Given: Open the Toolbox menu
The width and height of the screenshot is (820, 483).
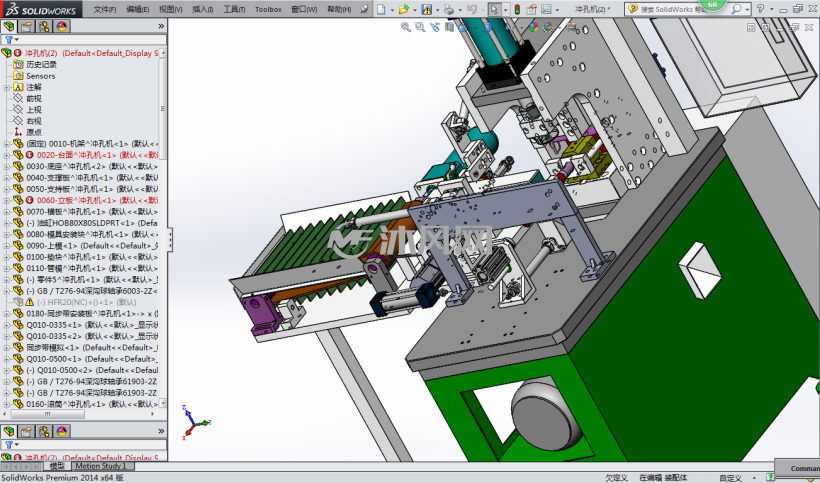Looking at the screenshot, I should [x=268, y=9].
